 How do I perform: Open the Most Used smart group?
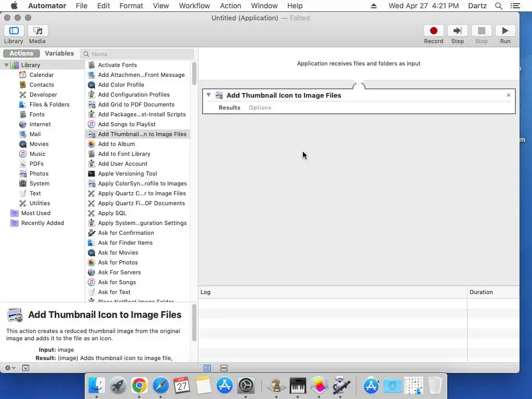(36, 212)
